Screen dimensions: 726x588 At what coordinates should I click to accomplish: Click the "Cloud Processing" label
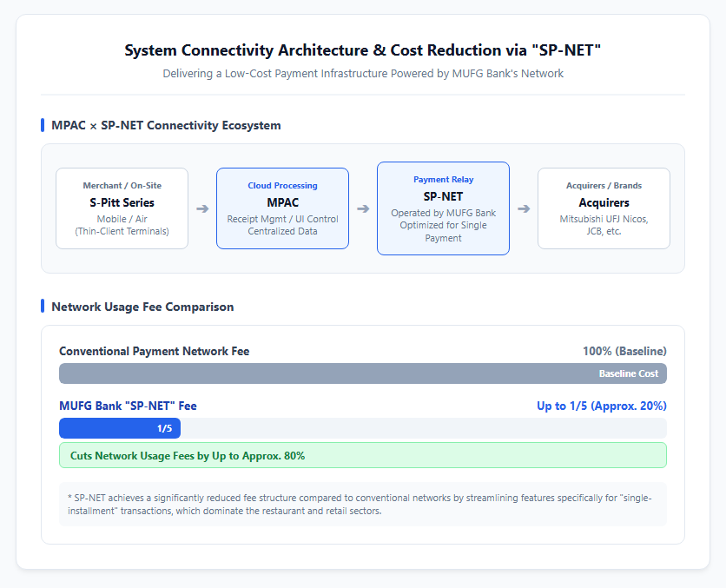click(x=282, y=186)
